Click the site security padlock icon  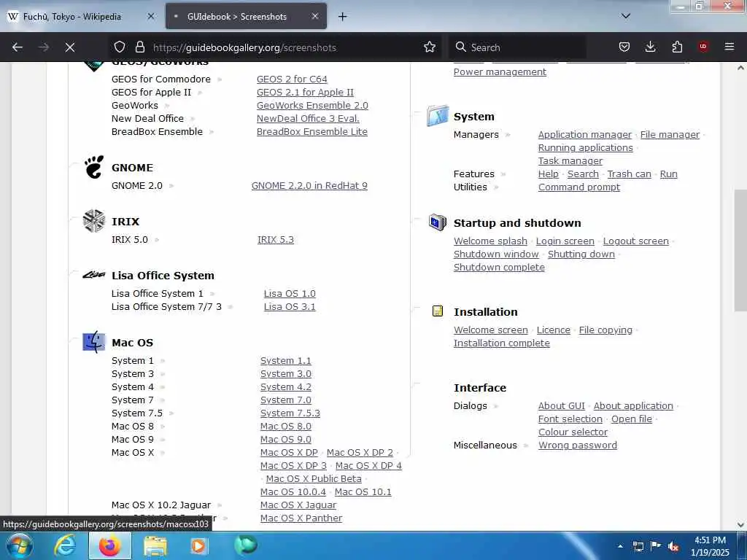click(139, 47)
